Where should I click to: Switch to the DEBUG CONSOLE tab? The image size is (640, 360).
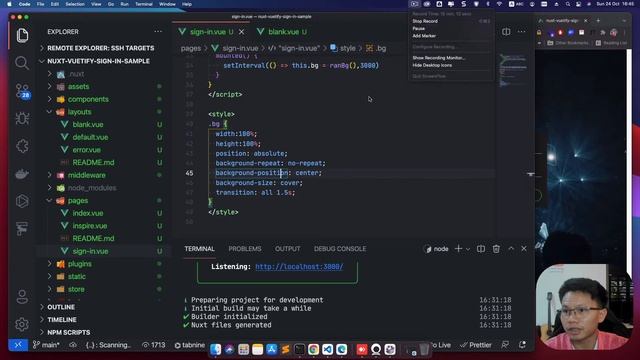coord(340,249)
